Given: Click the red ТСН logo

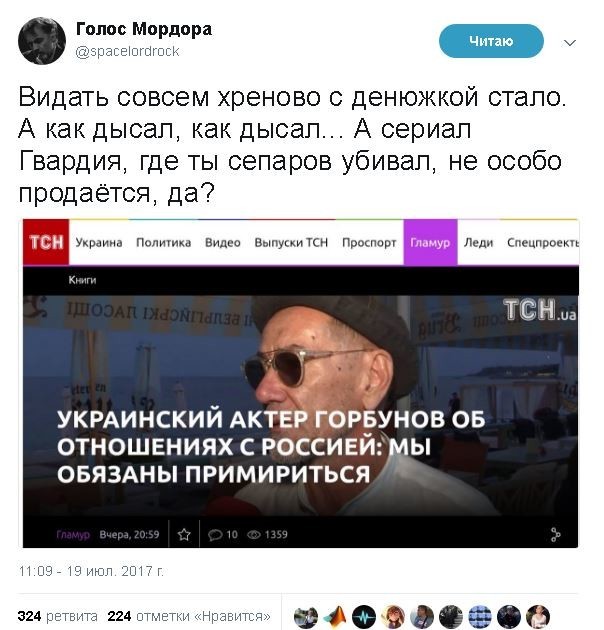Looking at the screenshot, I should coord(46,242).
